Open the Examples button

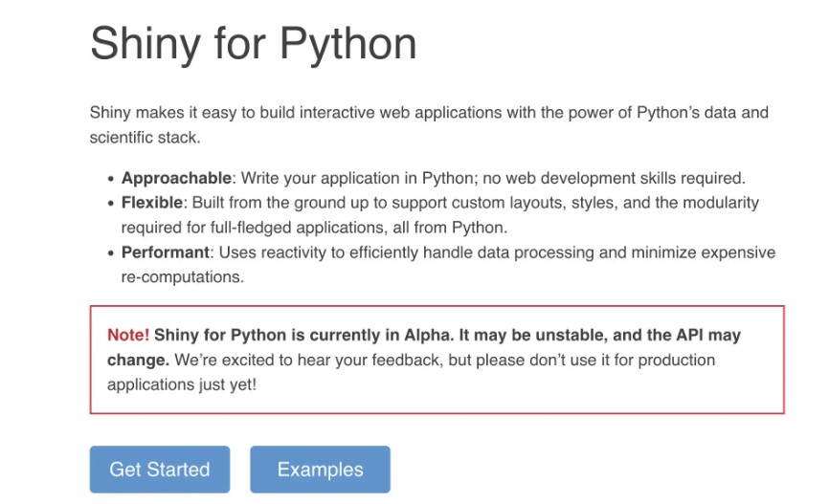coord(320,470)
